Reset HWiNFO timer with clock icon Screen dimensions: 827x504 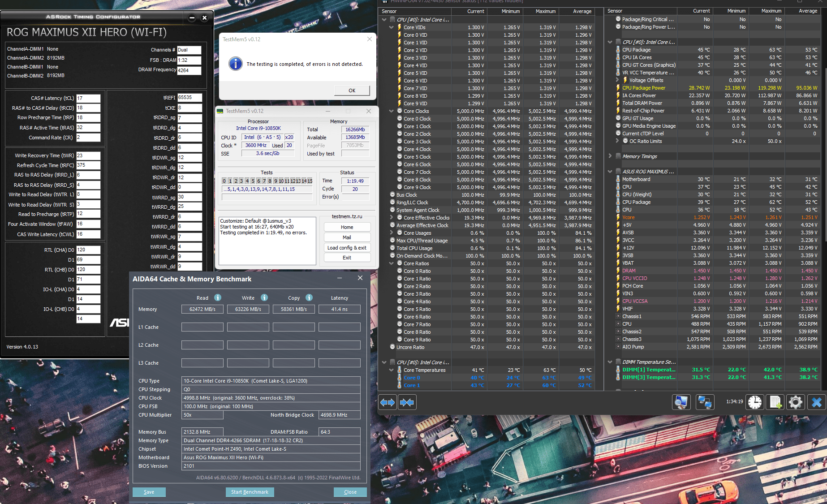755,402
